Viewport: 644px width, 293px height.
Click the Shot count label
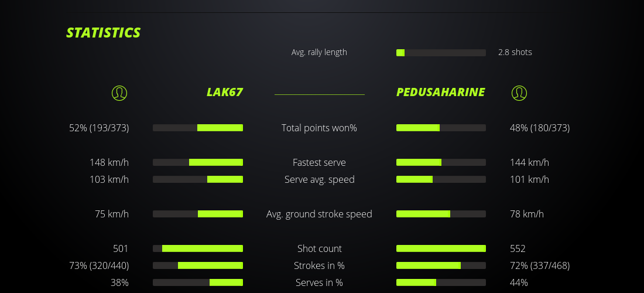pos(319,248)
